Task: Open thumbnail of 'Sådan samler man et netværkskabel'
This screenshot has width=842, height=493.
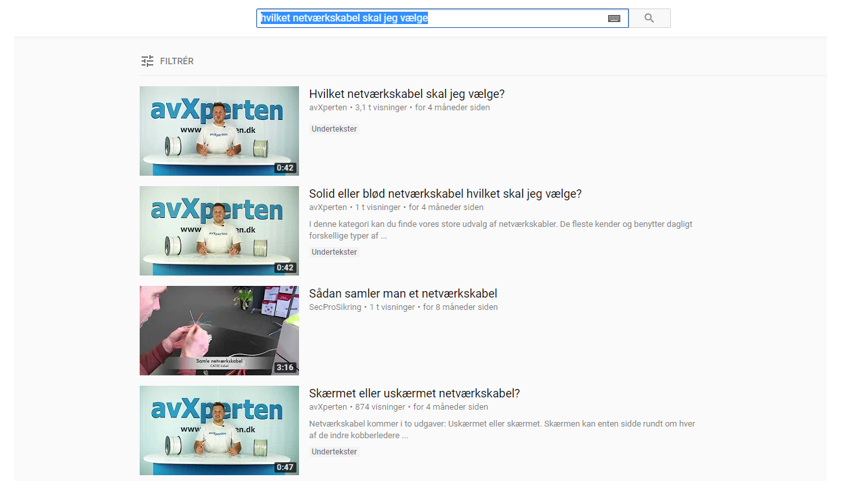Action: (x=219, y=330)
